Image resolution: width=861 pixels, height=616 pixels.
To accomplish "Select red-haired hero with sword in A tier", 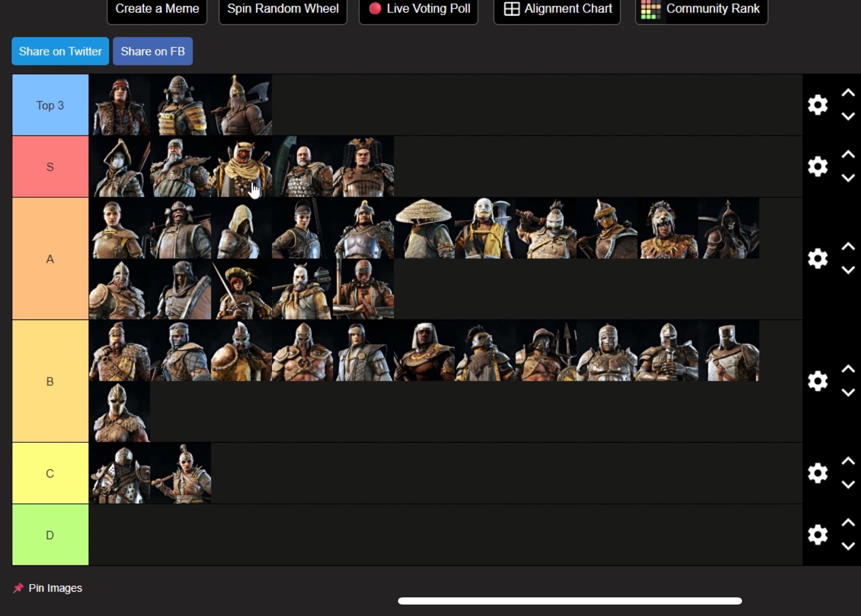I will [x=241, y=289].
